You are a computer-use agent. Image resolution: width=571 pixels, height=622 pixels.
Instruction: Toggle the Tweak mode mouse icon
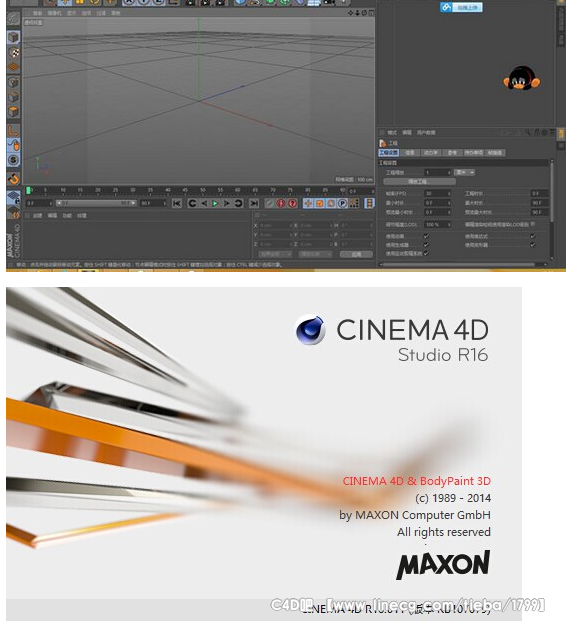pyautogui.click(x=13, y=146)
